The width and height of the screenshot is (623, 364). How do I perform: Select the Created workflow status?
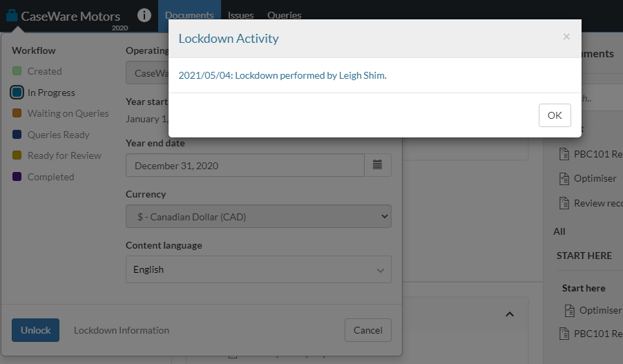17,71
